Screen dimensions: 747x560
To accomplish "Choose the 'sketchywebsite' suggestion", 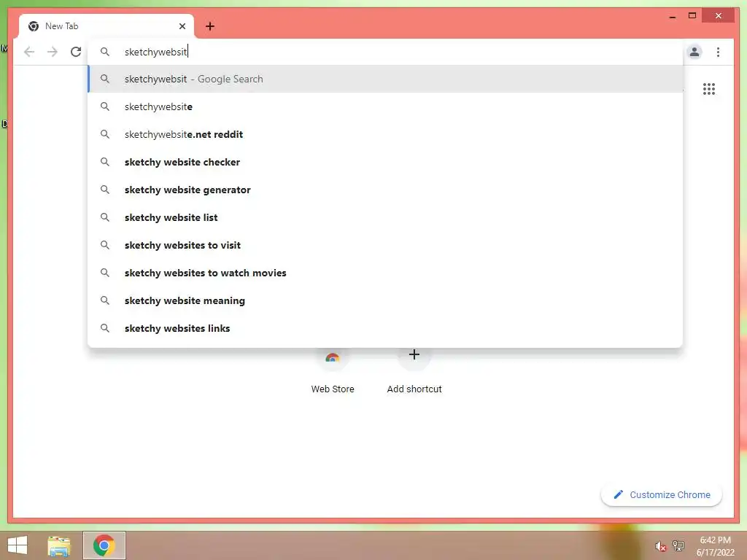I will point(385,106).
